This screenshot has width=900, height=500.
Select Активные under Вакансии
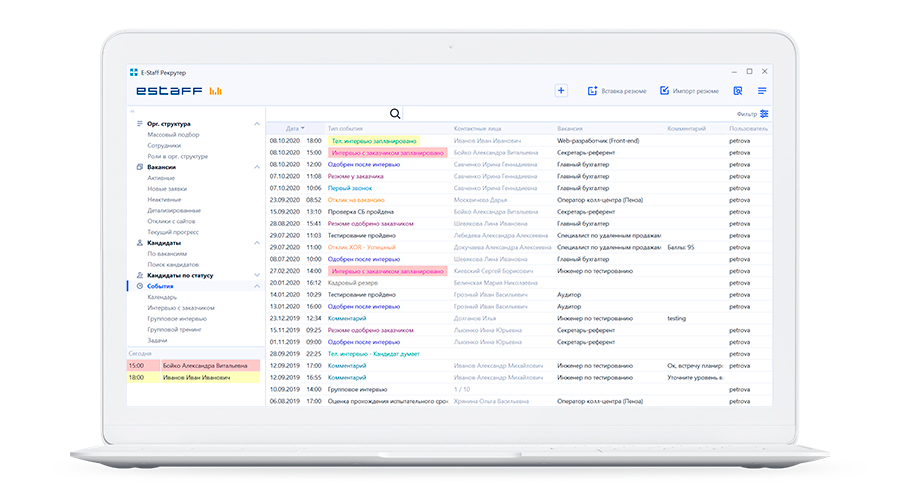161,178
